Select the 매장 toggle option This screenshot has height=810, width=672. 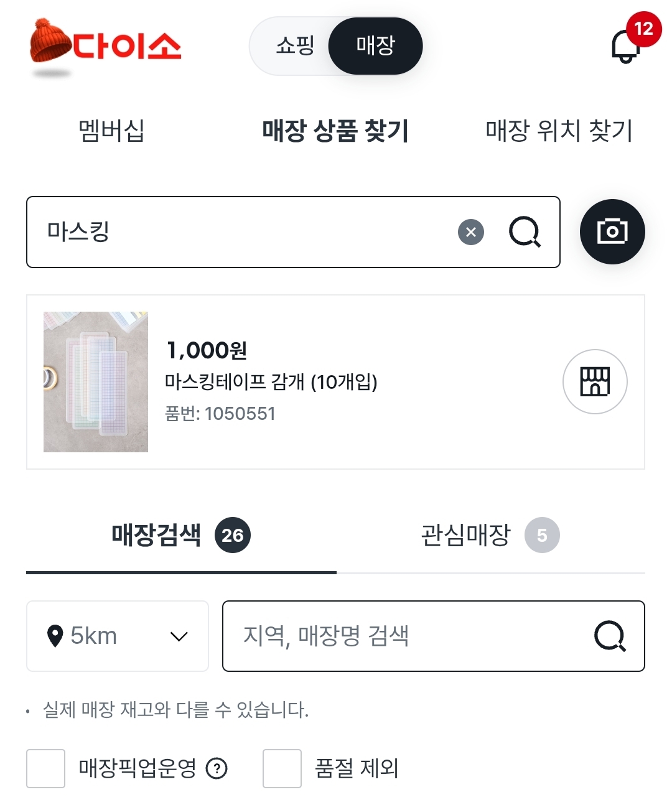[375, 46]
